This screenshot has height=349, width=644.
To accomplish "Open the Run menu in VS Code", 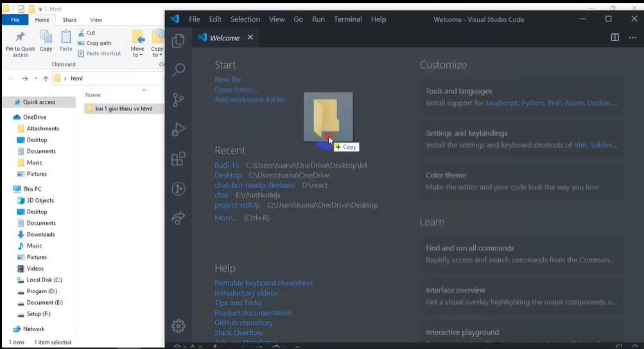I will 318,19.
